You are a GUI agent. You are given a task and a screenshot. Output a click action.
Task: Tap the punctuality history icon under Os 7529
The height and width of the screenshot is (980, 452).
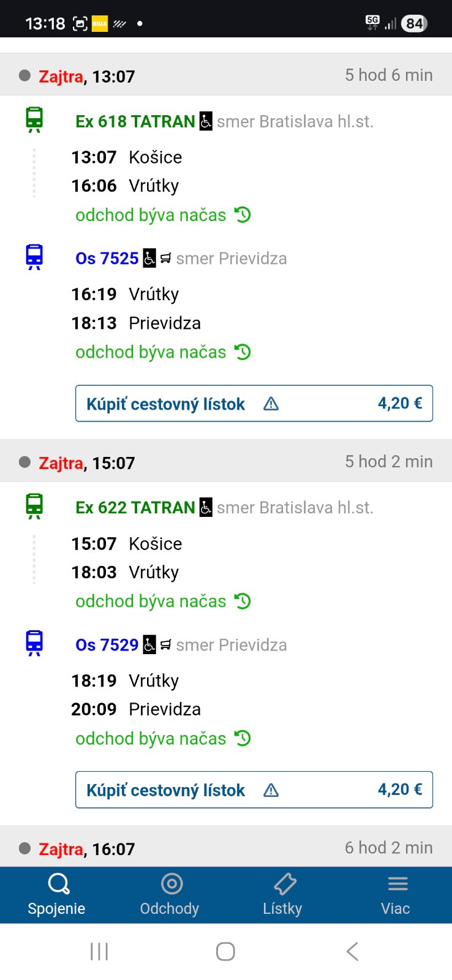[x=243, y=739]
